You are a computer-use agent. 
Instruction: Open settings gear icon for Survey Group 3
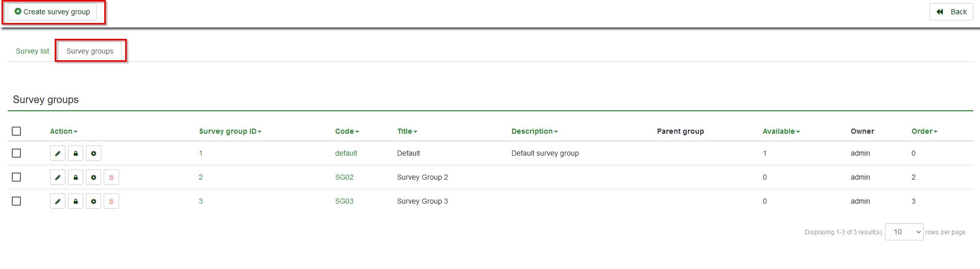pos(94,201)
